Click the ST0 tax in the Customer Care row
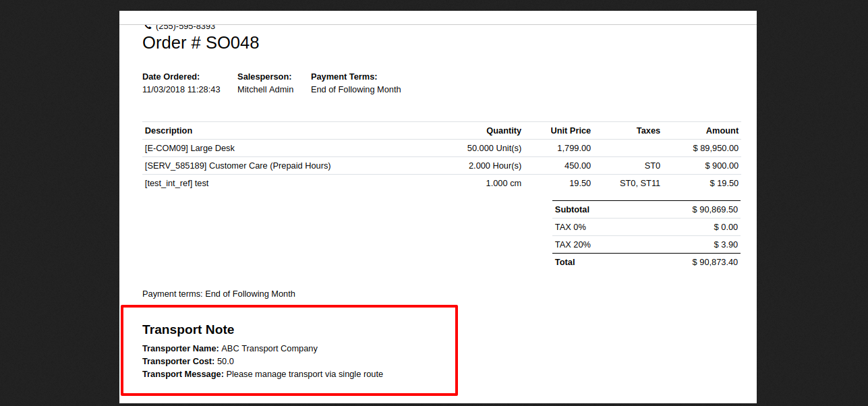868x406 pixels. click(x=652, y=166)
